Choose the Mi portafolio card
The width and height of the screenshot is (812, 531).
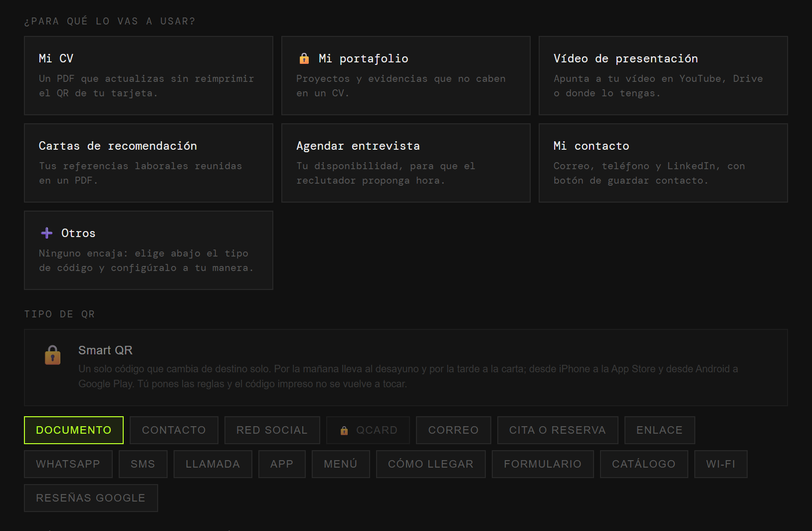(406, 75)
